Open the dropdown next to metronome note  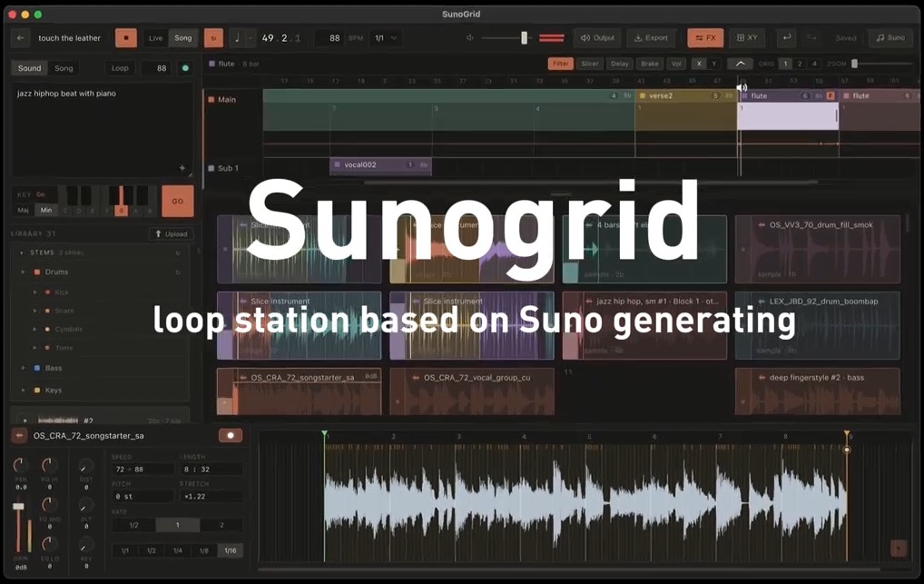click(251, 38)
